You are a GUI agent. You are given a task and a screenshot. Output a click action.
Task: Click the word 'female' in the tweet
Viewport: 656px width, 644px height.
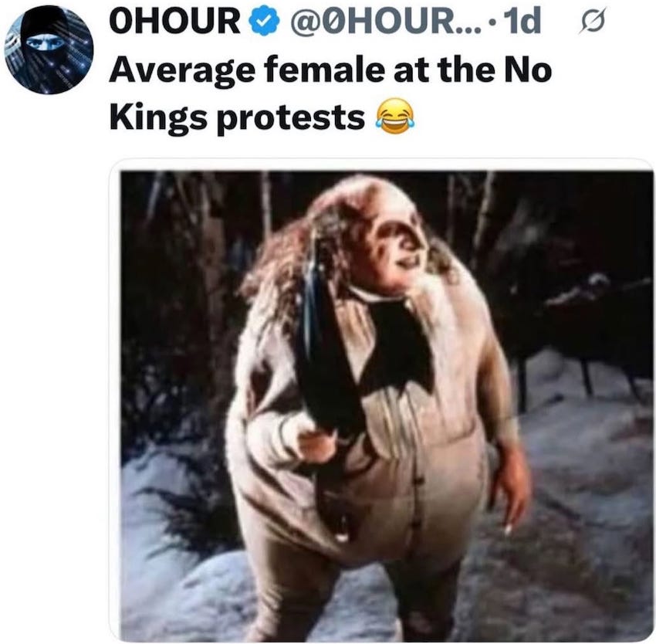324,70
